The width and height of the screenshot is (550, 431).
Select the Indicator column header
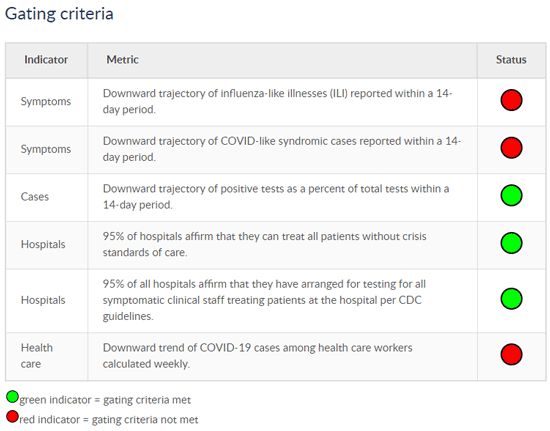click(46, 60)
